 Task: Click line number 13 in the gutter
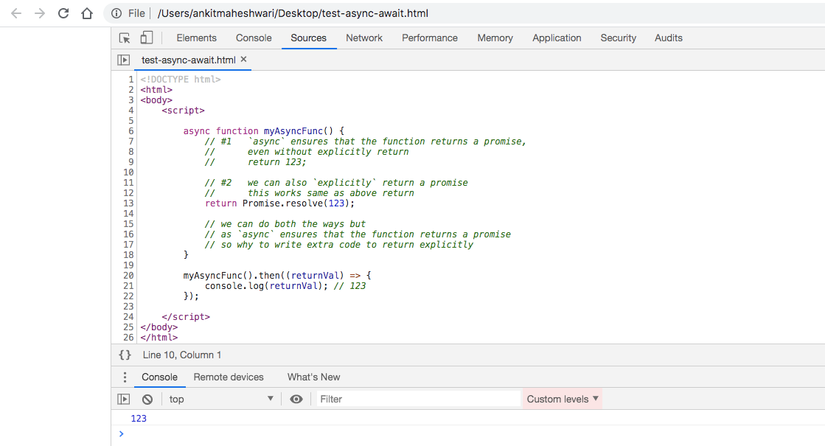click(x=128, y=204)
